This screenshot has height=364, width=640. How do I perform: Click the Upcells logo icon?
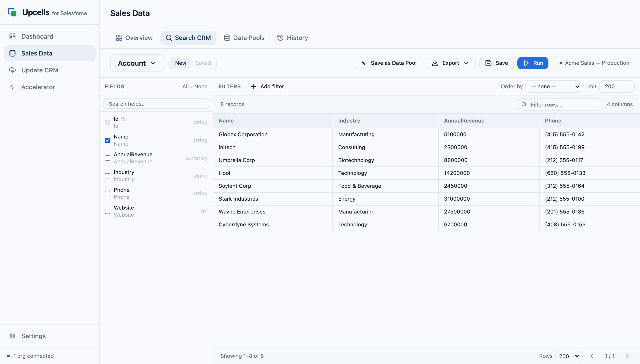click(x=12, y=12)
